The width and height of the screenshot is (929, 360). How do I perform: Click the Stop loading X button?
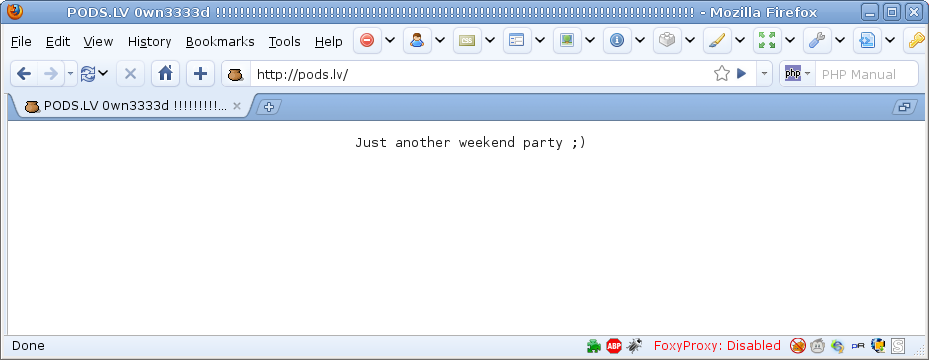[x=130, y=73]
